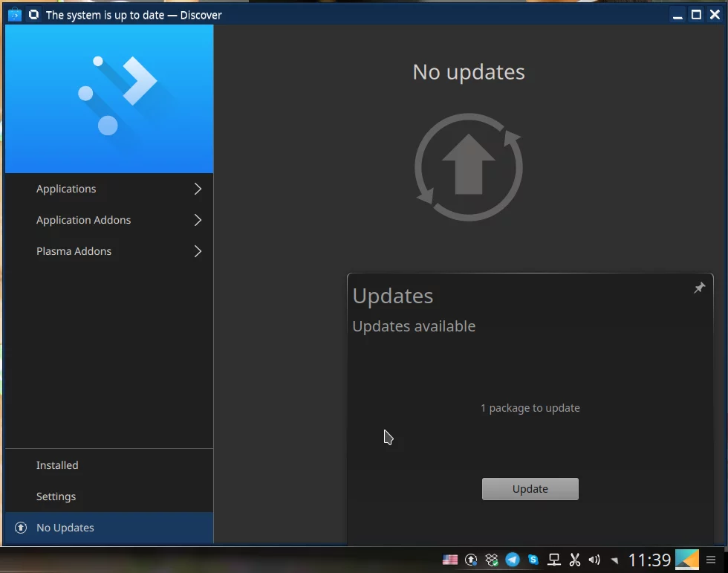
Task: Open the volume speaker tray icon
Action: click(594, 560)
